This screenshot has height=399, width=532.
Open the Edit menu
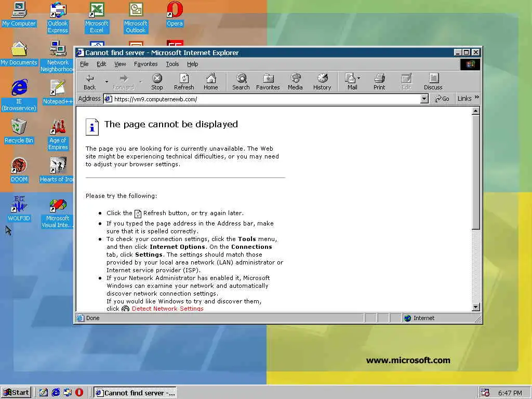[101, 64]
